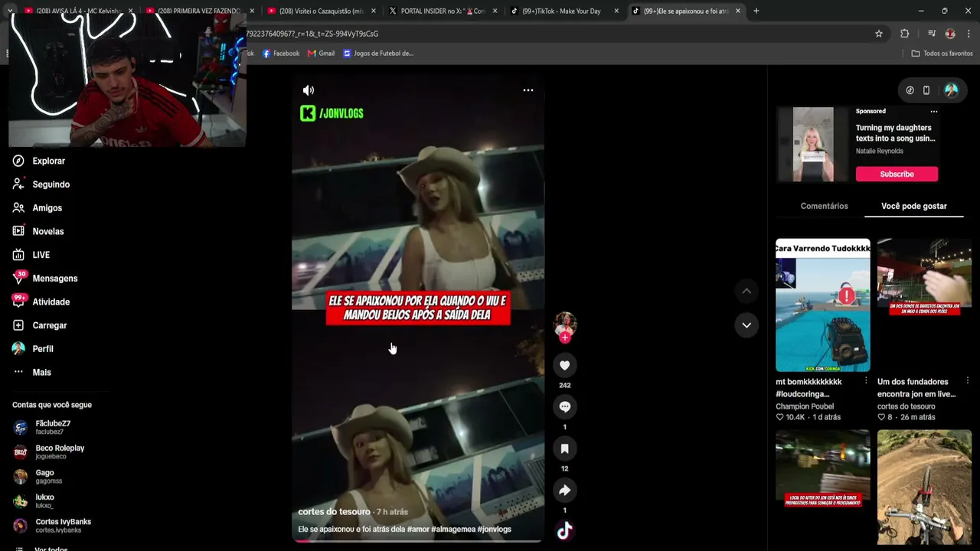This screenshot has height=551, width=980.
Task: Open Chrome media controls icon
Action: click(x=932, y=34)
